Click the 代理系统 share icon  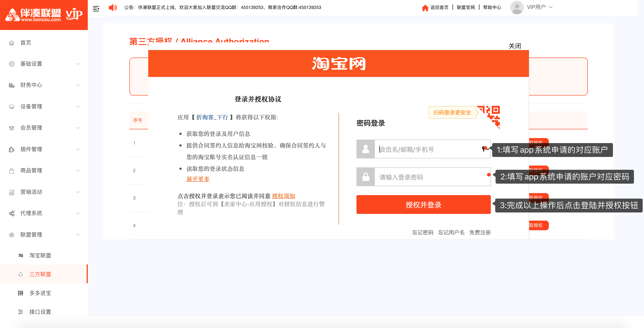[11, 213]
